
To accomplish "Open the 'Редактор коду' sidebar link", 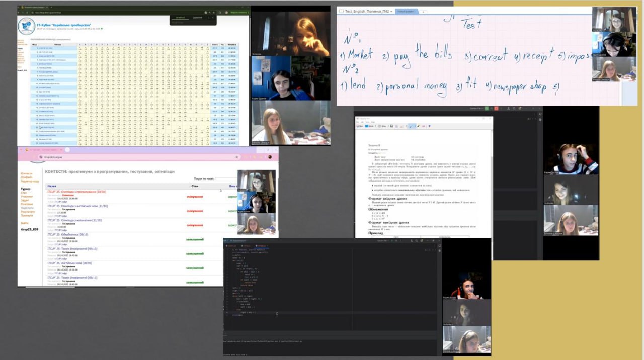I will coord(29,182).
